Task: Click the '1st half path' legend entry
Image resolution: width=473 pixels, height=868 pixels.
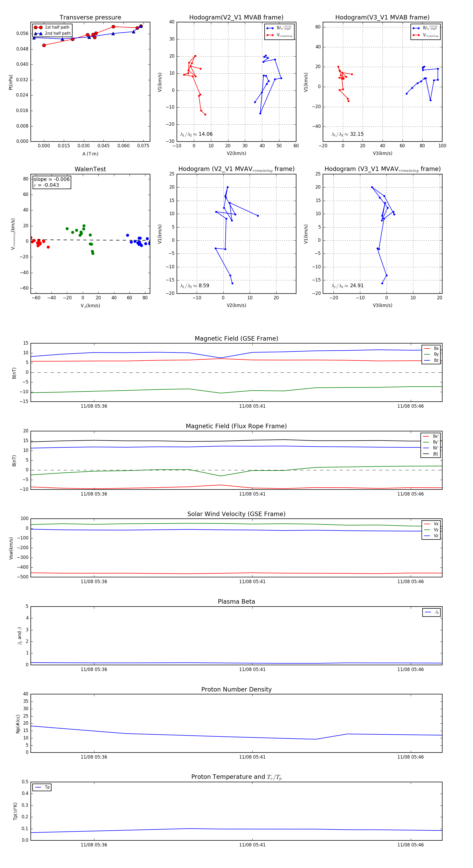Action: pos(52,27)
